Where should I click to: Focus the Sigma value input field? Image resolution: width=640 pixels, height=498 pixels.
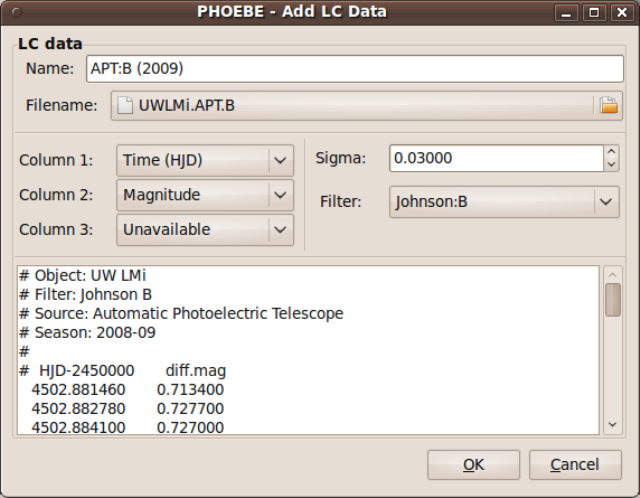(x=495, y=159)
